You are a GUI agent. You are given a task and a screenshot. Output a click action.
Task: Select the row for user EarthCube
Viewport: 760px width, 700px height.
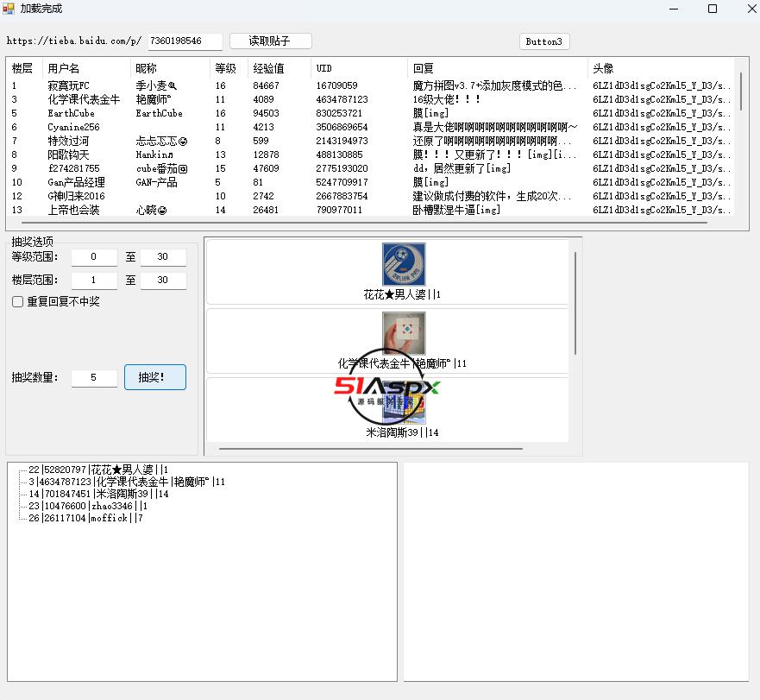[71, 113]
